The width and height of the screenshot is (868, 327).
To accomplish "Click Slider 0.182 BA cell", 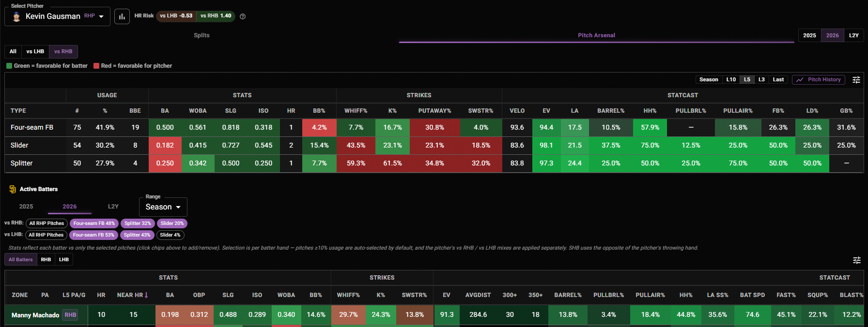I will tap(165, 146).
